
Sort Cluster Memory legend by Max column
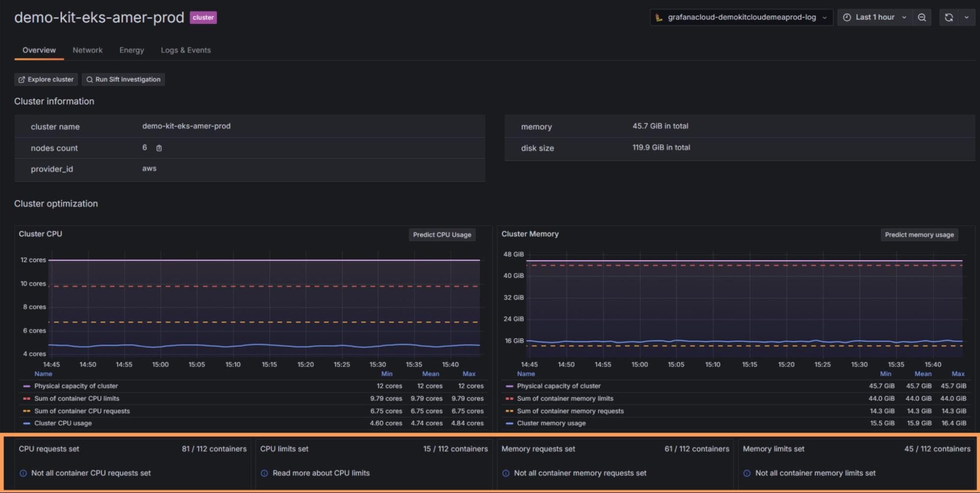(957, 374)
